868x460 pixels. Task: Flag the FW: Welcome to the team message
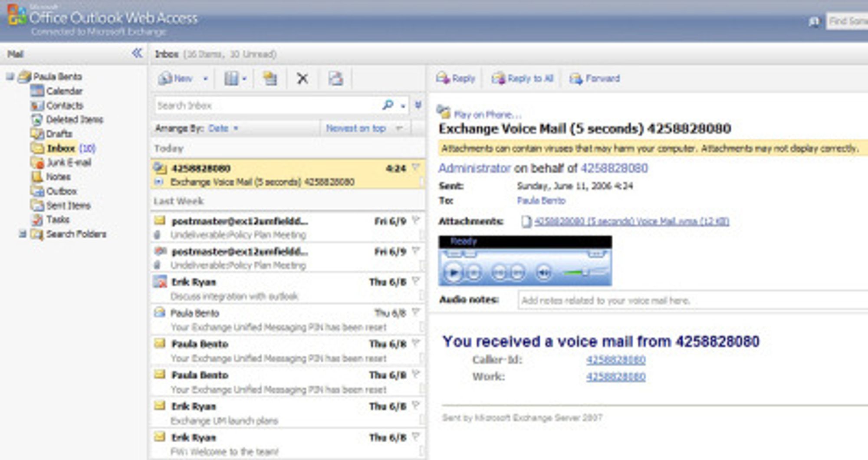pos(415,436)
